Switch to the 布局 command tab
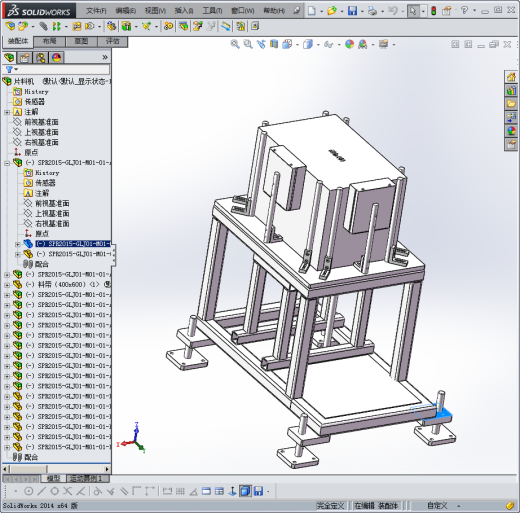The height and width of the screenshot is (513, 520). pyautogui.click(x=49, y=41)
